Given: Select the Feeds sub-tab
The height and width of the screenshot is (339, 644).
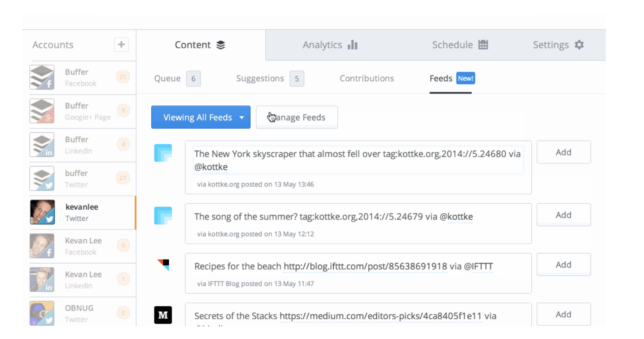Looking at the screenshot, I should (x=452, y=79).
